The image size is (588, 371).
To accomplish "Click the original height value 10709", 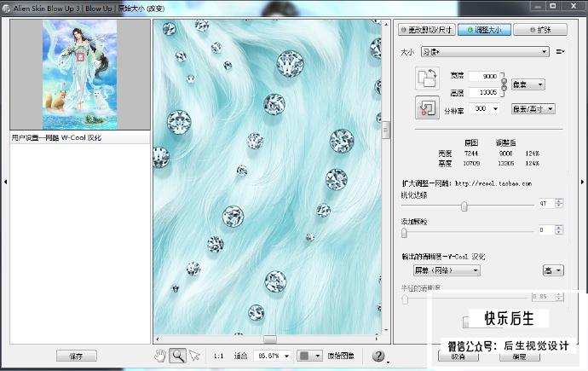I will click(471, 164).
